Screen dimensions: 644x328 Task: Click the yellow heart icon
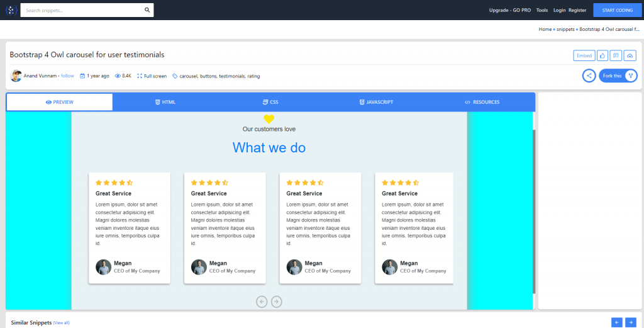point(269,119)
